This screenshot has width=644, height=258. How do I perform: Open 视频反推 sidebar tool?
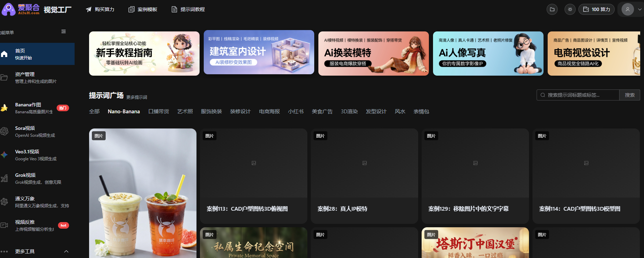35,226
